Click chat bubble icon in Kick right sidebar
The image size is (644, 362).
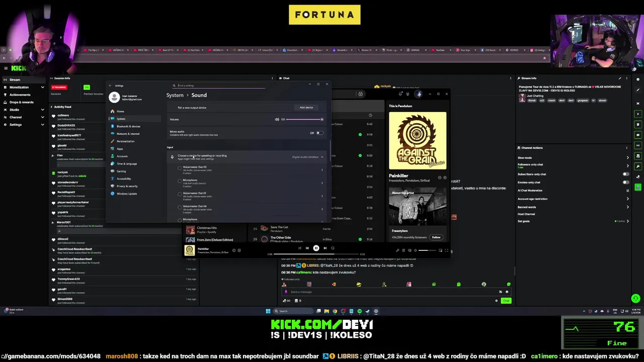click(638, 135)
